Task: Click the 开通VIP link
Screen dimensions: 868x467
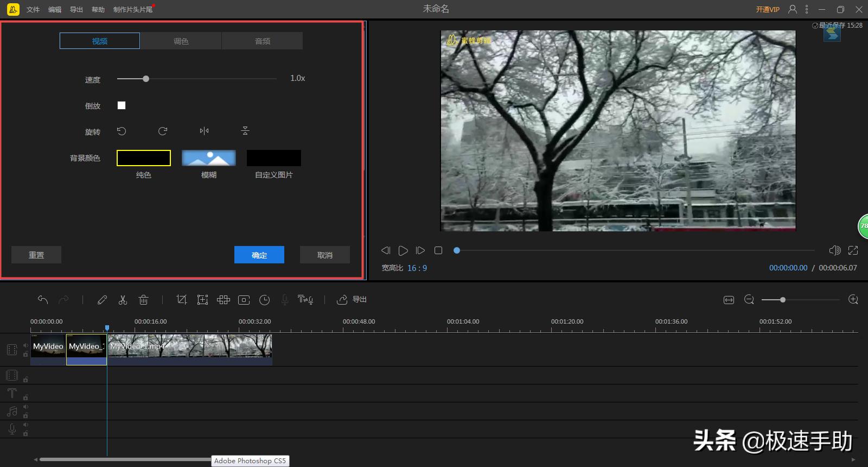Action: [x=768, y=10]
